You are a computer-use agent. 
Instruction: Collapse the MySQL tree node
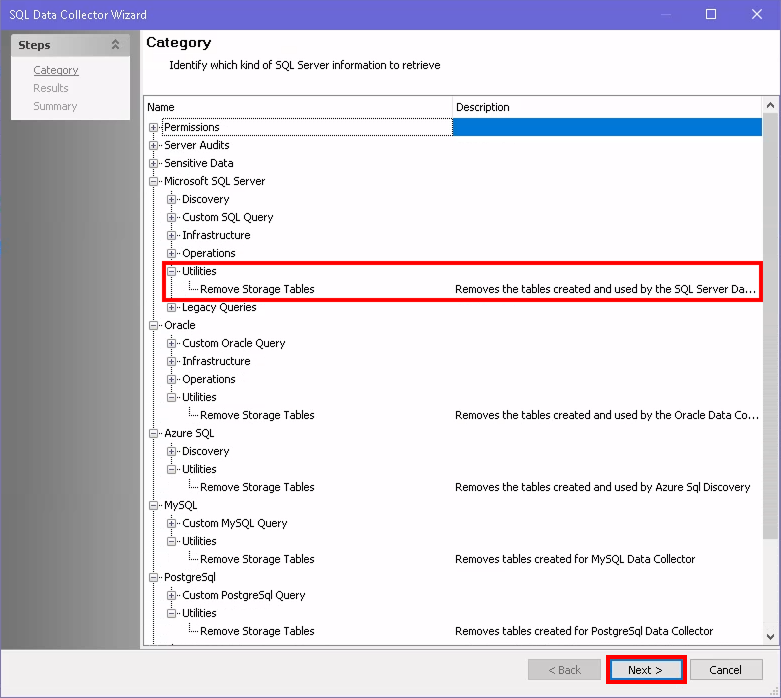pyautogui.click(x=153, y=505)
